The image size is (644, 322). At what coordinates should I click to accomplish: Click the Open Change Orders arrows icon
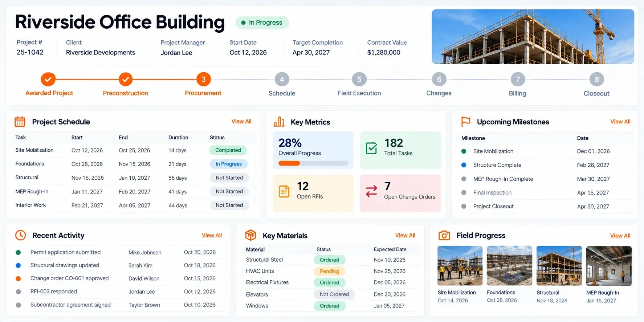coord(371,191)
